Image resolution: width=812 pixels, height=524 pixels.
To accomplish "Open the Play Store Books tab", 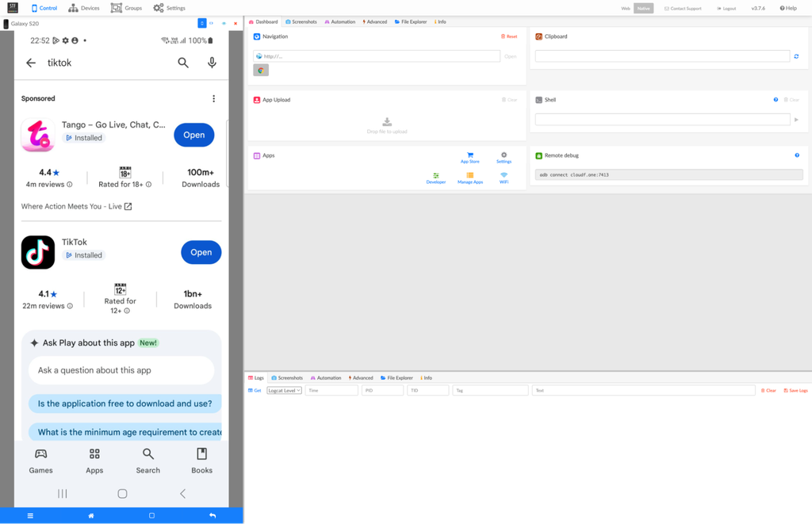I will tap(202, 461).
